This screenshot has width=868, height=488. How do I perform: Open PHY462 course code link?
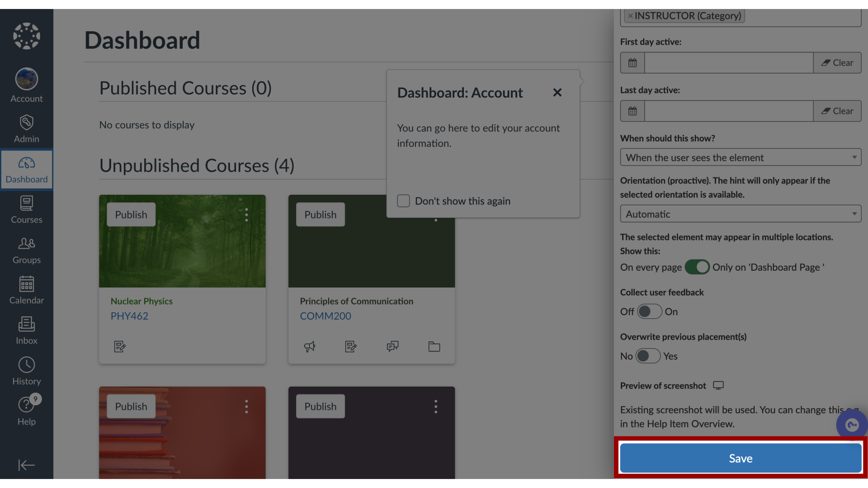point(129,316)
